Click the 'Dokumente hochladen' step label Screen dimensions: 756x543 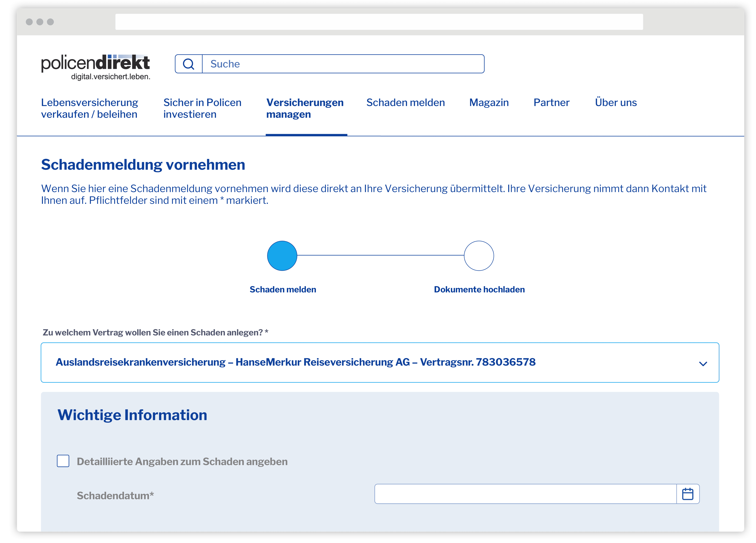coord(479,289)
